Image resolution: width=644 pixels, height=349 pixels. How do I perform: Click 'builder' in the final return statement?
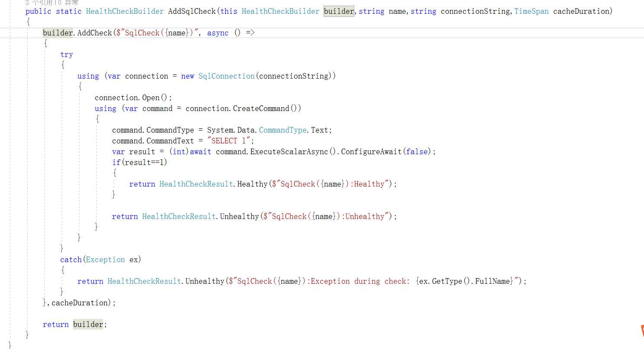tap(88, 324)
